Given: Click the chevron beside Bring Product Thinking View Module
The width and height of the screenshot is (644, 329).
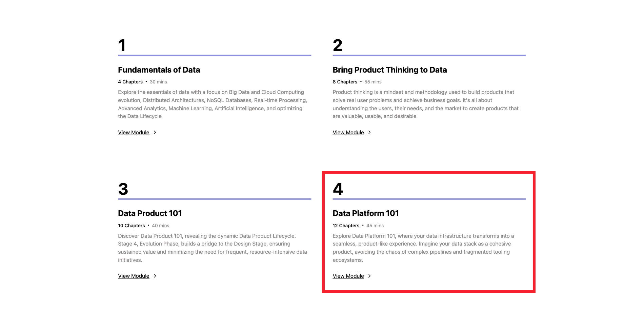Looking at the screenshot, I should click(369, 132).
